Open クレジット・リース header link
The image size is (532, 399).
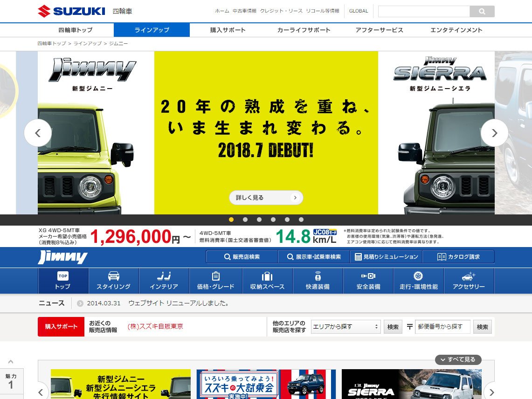(281, 11)
